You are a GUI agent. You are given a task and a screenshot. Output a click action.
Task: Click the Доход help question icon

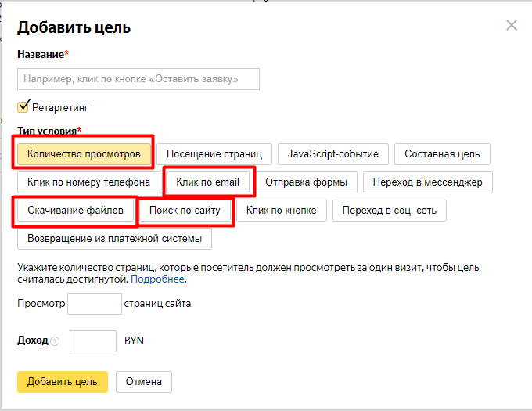coord(55,342)
